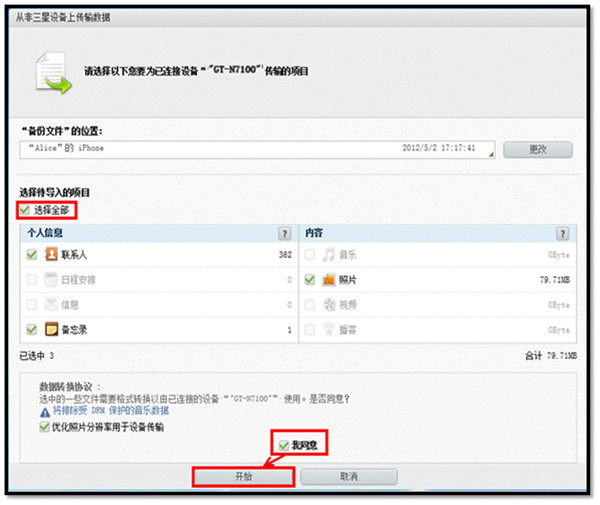Click the Memo (备忘录) notepad icon
This screenshot has width=600, height=505.
pyautogui.click(x=51, y=329)
